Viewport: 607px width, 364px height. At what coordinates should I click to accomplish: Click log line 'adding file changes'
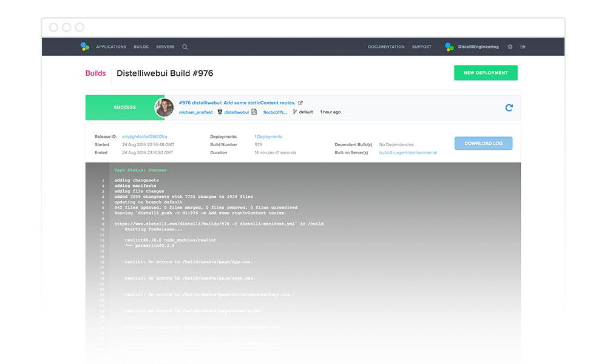139,191
